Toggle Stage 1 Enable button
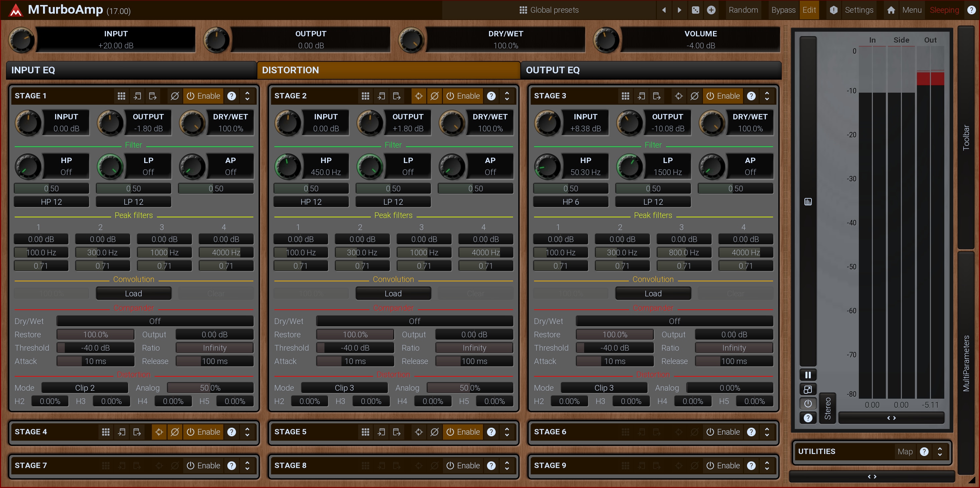 204,96
